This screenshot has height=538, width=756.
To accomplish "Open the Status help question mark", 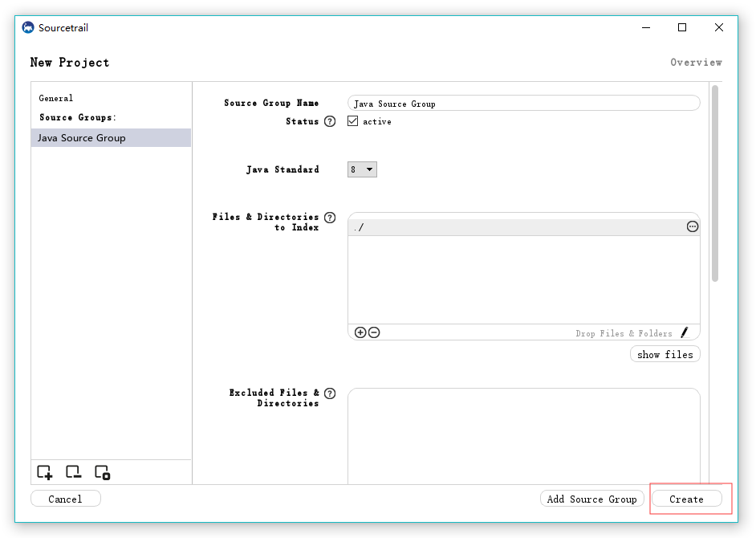I will coord(330,121).
